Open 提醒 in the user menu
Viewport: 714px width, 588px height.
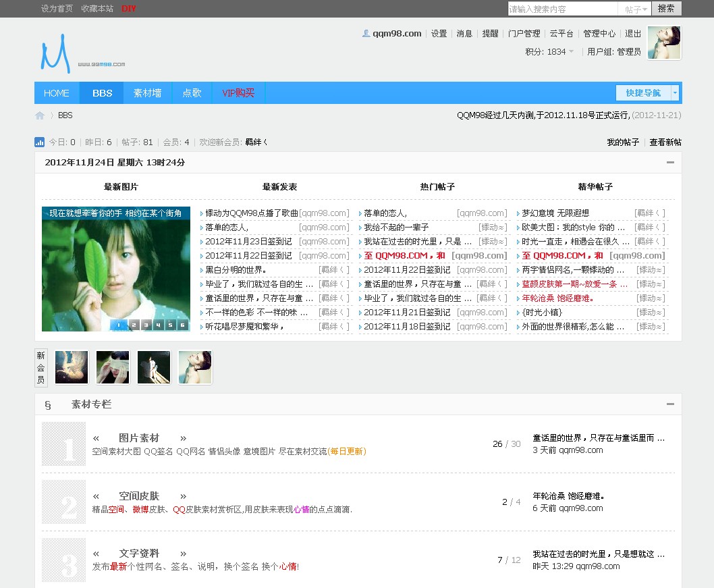pyautogui.click(x=490, y=33)
